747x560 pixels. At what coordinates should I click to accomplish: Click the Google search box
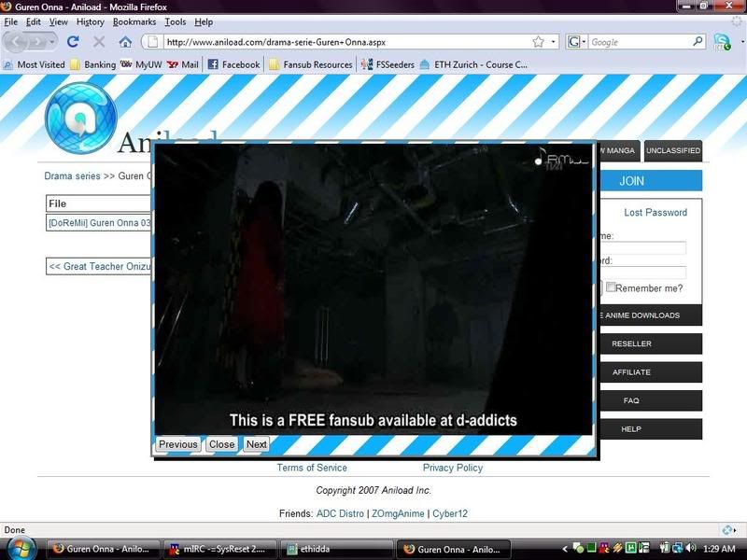(641, 42)
